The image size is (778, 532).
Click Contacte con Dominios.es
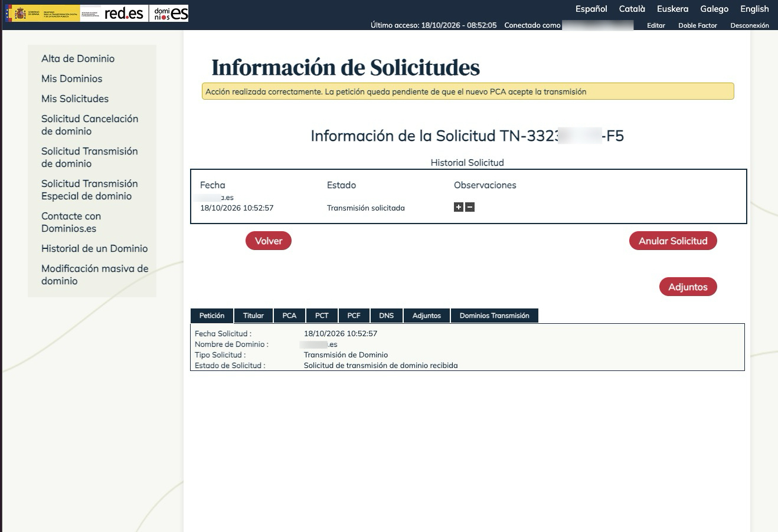point(71,222)
